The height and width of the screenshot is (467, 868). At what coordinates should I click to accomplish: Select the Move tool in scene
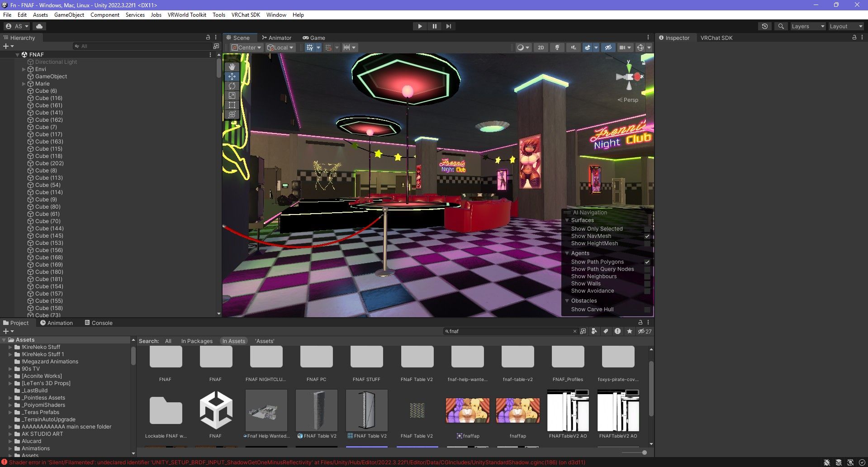click(232, 76)
